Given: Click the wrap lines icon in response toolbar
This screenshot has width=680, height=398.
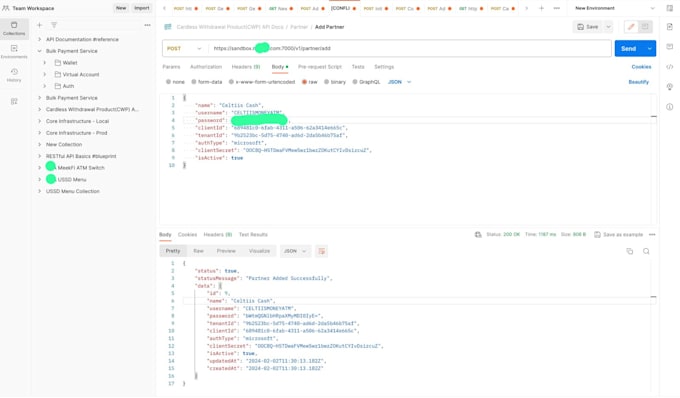Looking at the screenshot, I should tap(321, 251).
